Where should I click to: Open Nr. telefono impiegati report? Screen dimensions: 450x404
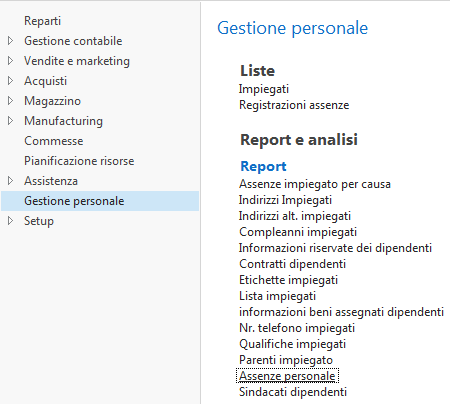coord(297,328)
